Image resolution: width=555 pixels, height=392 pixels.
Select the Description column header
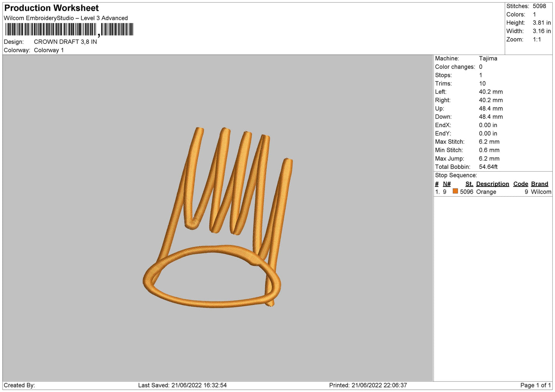tap(492, 184)
